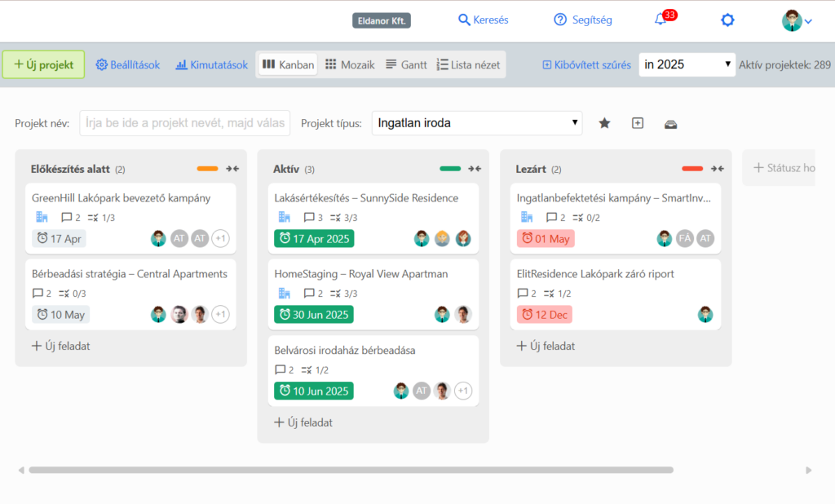Click +1 members badge on Belvárosi irodaház card
This screenshot has width=835, height=504.
pos(463,391)
